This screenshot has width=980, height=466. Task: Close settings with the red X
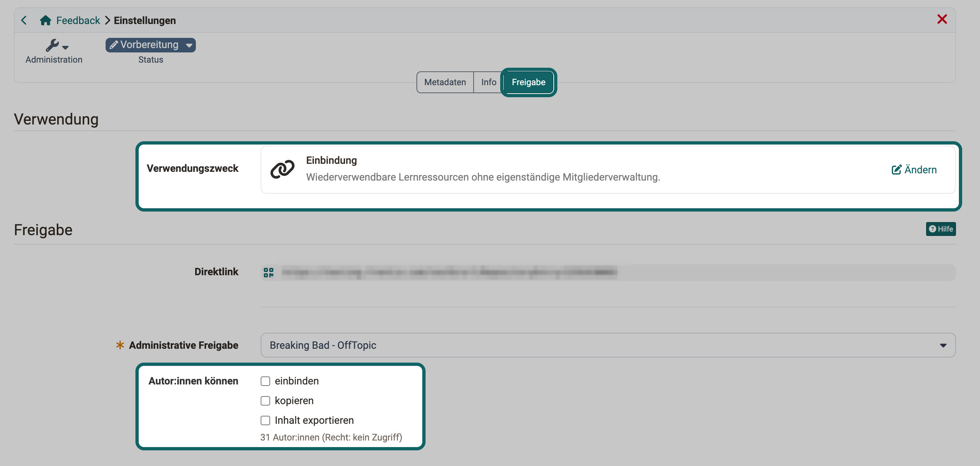(942, 19)
